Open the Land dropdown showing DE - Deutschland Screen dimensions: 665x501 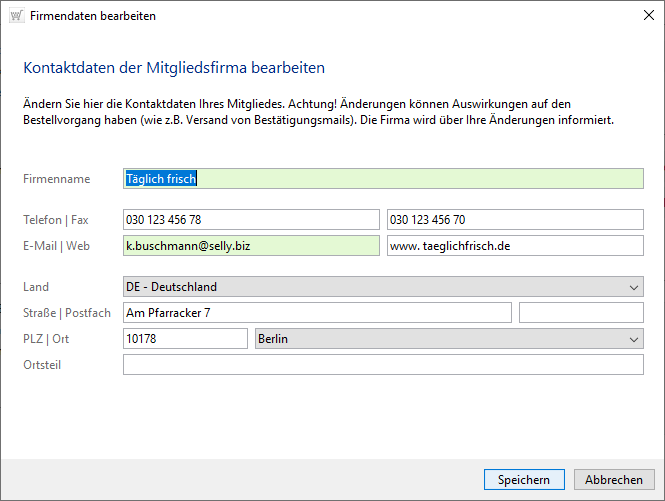point(383,287)
